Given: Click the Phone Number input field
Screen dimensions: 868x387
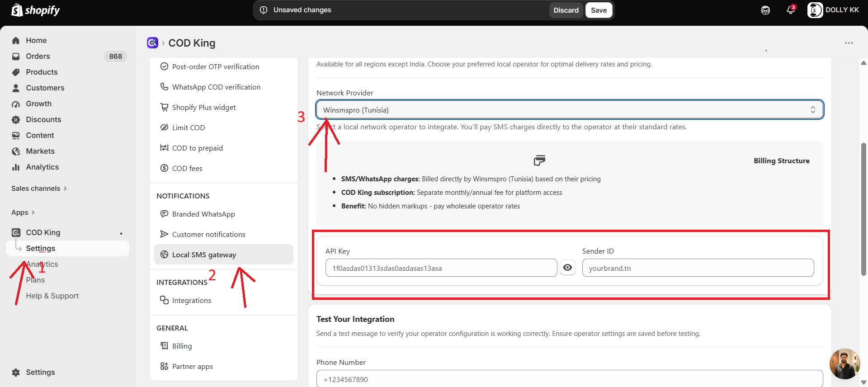Looking at the screenshot, I should [x=570, y=379].
